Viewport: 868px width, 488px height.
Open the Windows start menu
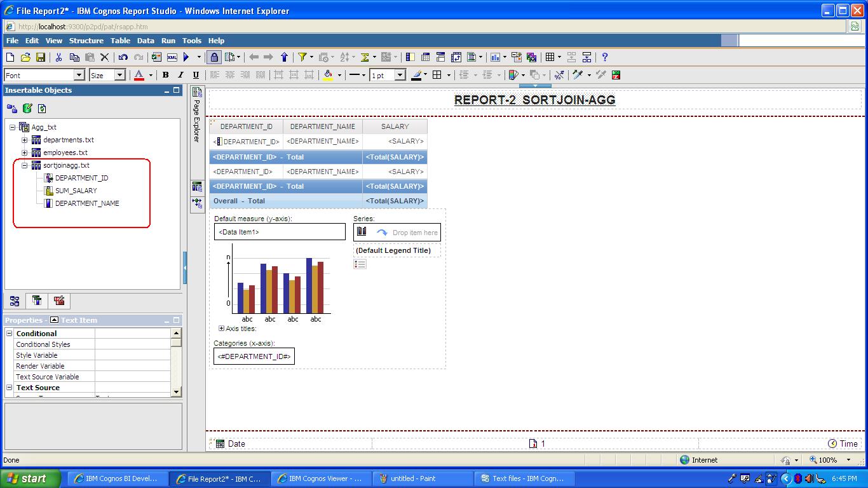point(30,478)
